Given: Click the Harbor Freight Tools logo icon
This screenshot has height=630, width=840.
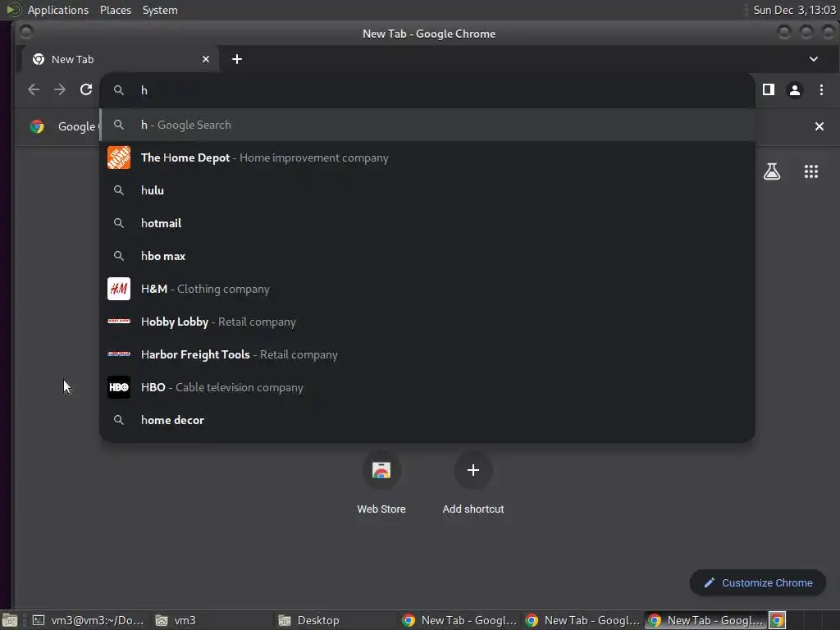Looking at the screenshot, I should 119,354.
